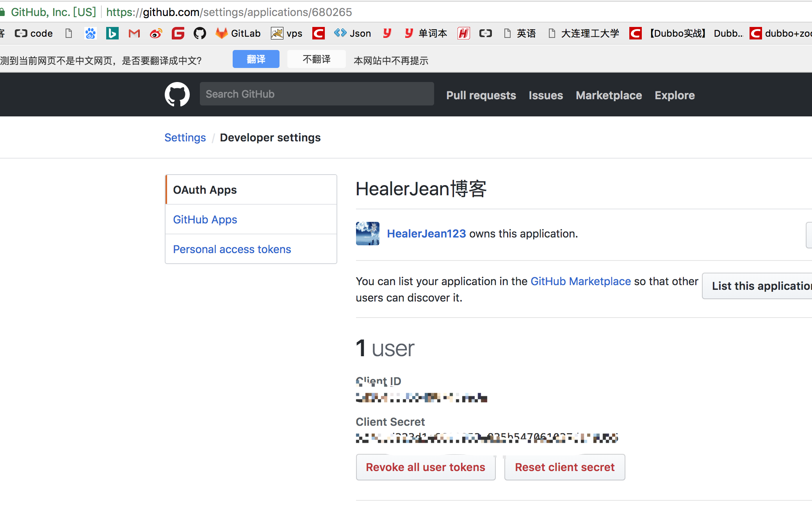Open GitHub Apps sidebar item
Viewport: 812px width, 507px height.
pyautogui.click(x=205, y=220)
